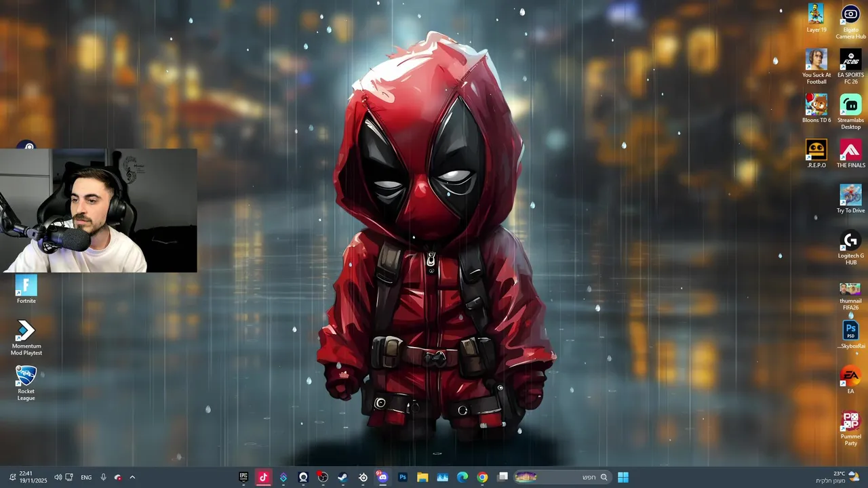The height and width of the screenshot is (488, 868).
Task: Open Task View in the taskbar
Action: pos(502,477)
